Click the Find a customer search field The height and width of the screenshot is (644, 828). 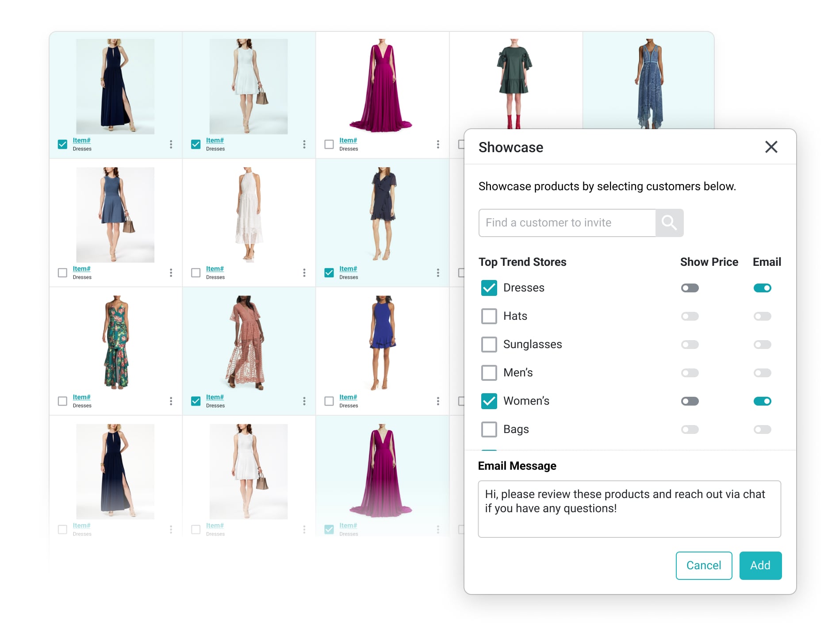pos(567,223)
